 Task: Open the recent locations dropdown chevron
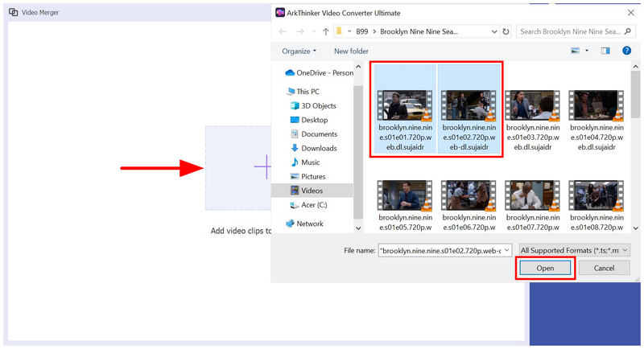[314, 31]
